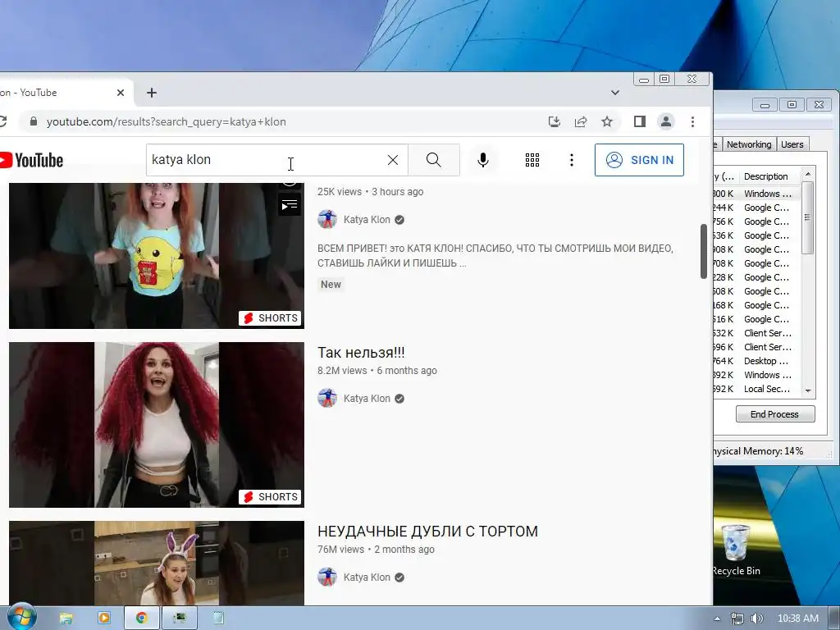Open the Pikachu shirt Shorts thumbnail
This screenshot has height=630, width=840.
157,256
